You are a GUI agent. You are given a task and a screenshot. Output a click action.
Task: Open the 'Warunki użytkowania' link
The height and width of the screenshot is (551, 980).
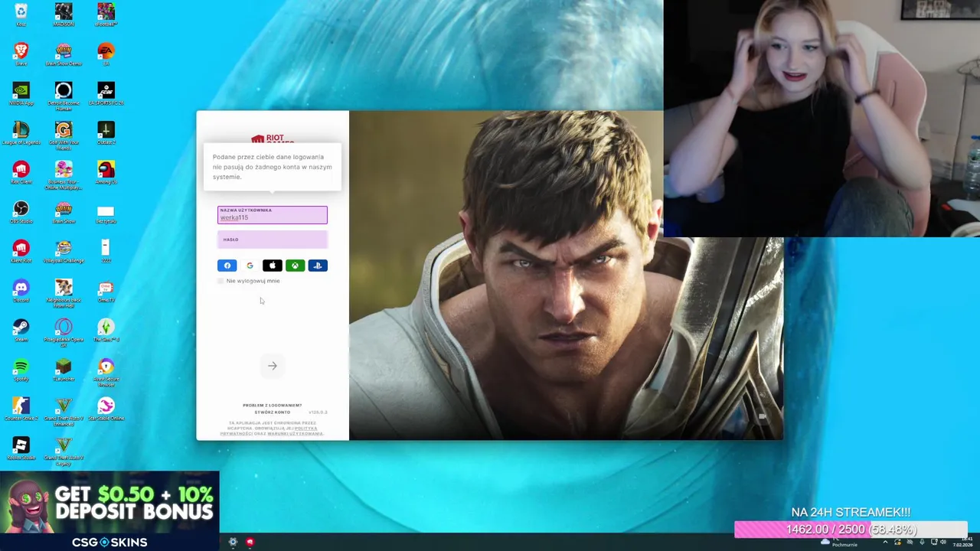click(295, 434)
